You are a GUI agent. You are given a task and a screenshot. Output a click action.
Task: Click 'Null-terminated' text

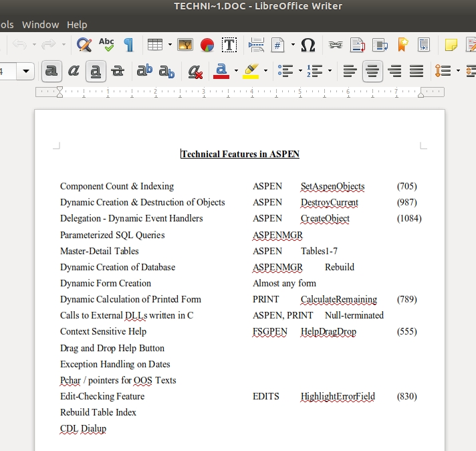pos(354,315)
